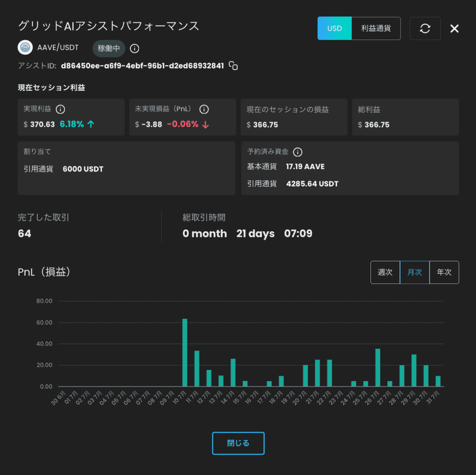Close the performance dialog with X
The image size is (476, 475).
click(x=454, y=28)
